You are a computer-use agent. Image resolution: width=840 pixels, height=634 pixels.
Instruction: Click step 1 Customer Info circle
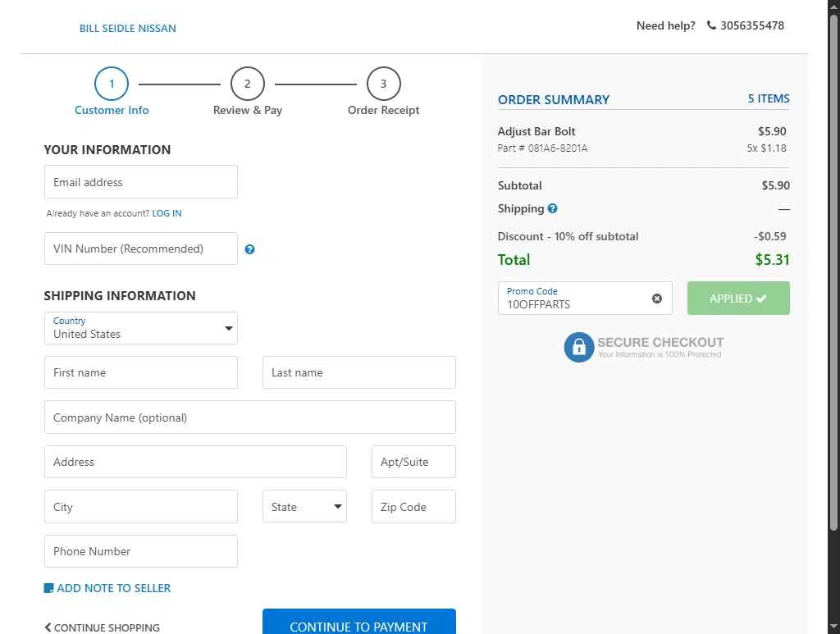(112, 84)
